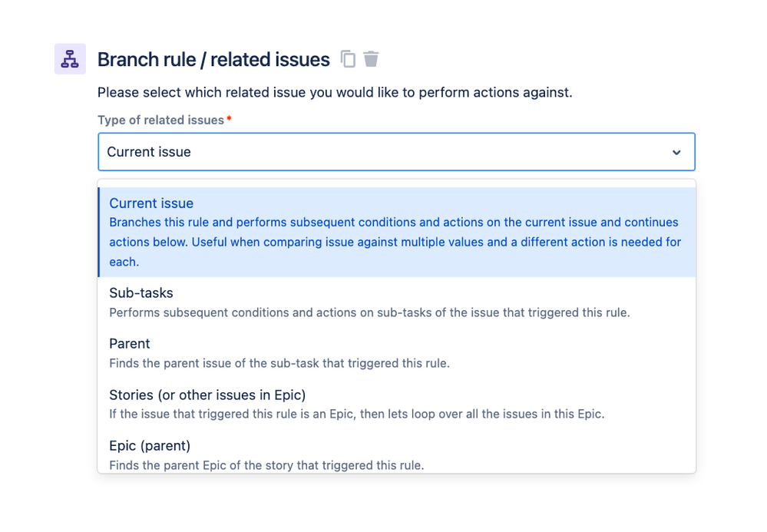The width and height of the screenshot is (767, 532).
Task: Open the Type of related issues dropdown
Action: [x=395, y=151]
